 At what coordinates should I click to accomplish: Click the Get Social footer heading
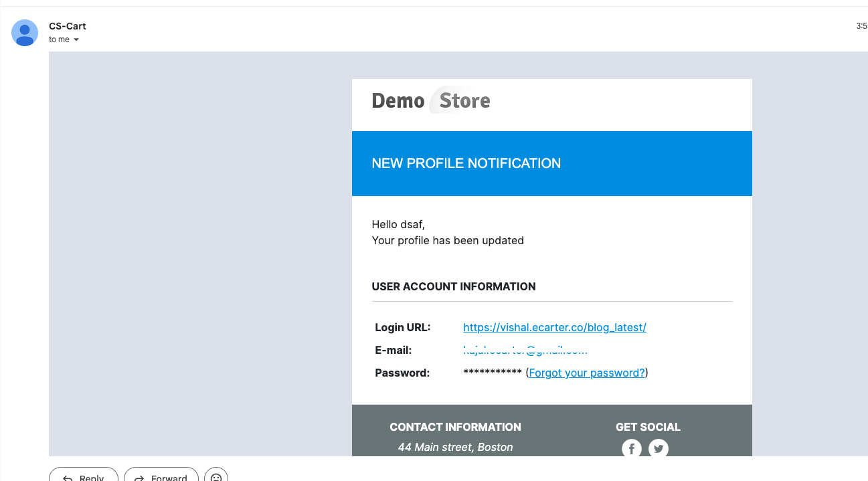pos(648,427)
